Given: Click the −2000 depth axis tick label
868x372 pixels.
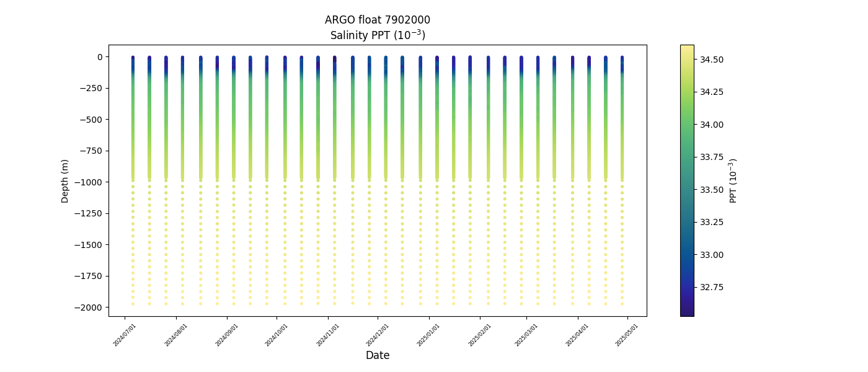Looking at the screenshot, I should tap(89, 307).
